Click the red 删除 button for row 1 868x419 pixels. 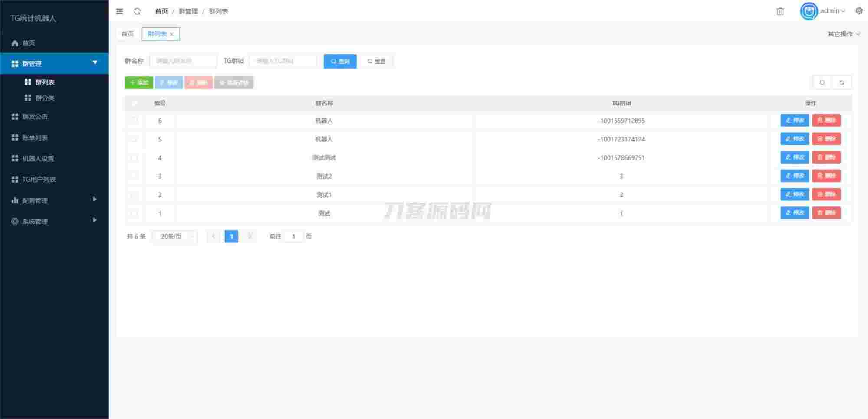point(826,213)
